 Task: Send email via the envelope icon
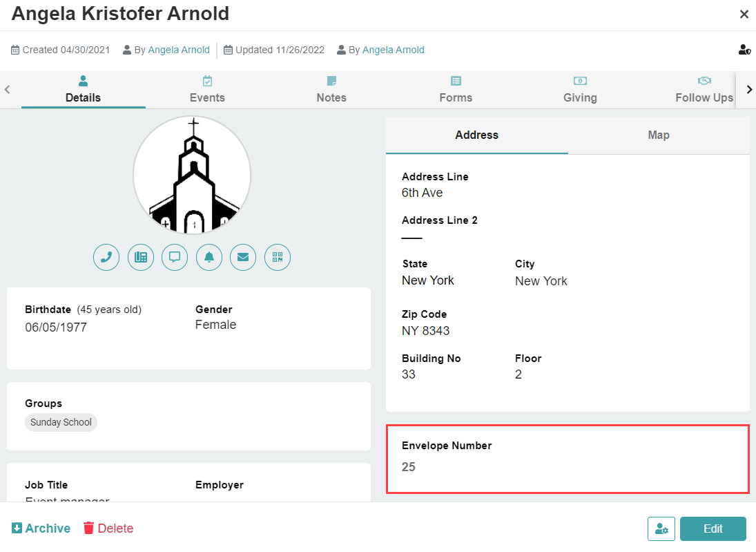click(x=243, y=257)
